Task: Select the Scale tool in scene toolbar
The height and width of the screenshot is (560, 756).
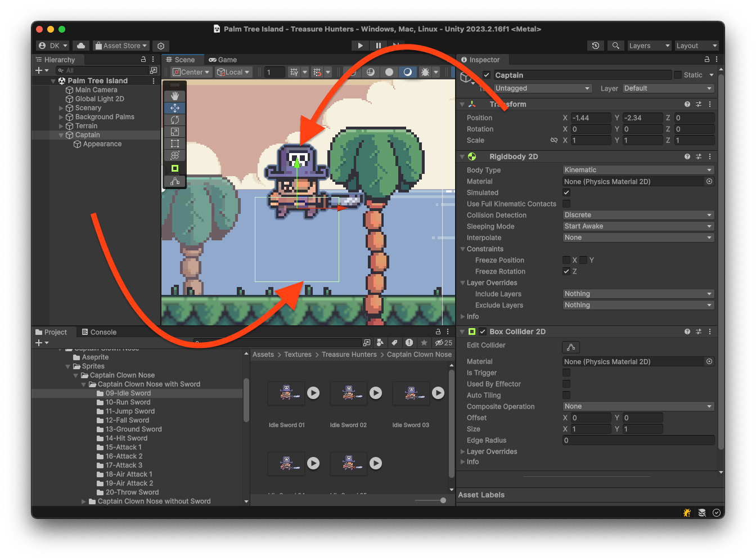Action: tap(175, 132)
